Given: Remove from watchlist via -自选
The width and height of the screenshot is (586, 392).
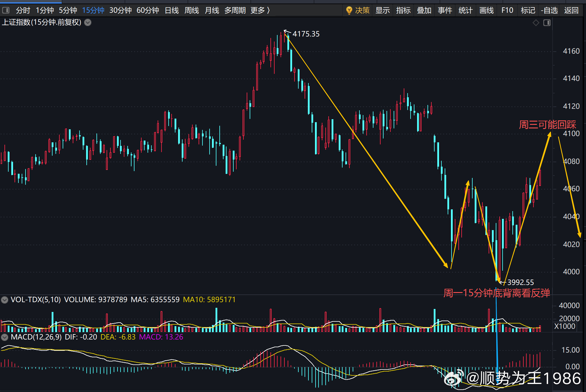Looking at the screenshot, I should click(x=549, y=10).
